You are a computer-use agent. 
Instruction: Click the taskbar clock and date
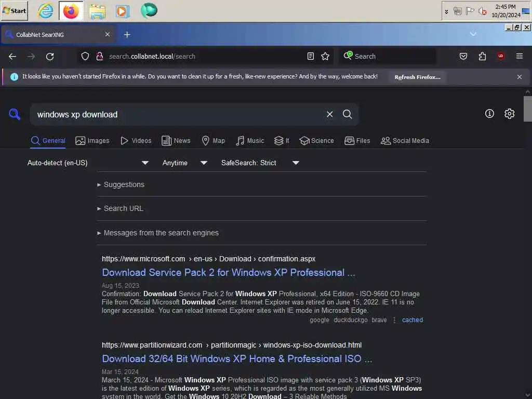point(505,11)
